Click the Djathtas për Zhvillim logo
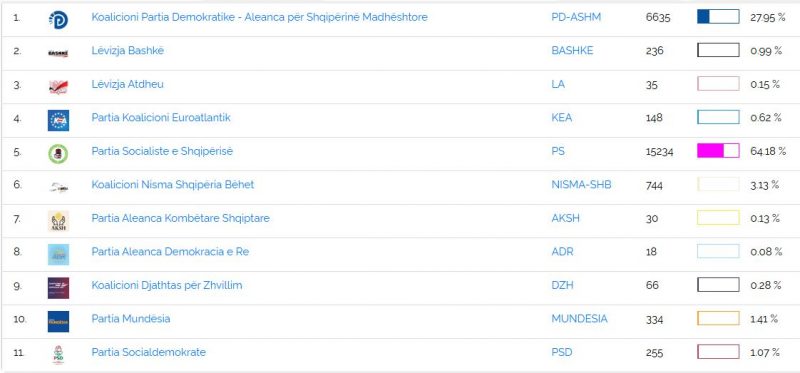 [x=58, y=288]
